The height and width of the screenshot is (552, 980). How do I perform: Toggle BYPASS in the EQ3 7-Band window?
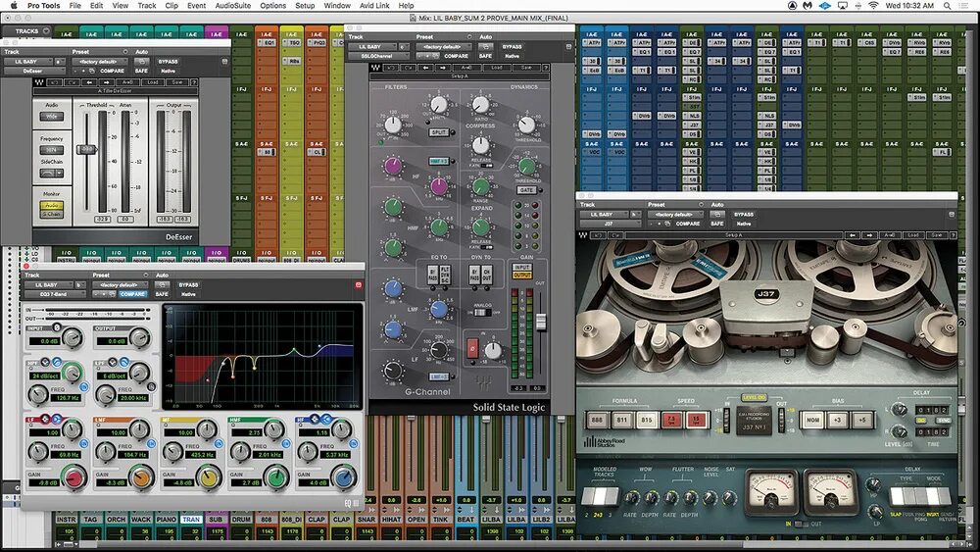point(188,285)
